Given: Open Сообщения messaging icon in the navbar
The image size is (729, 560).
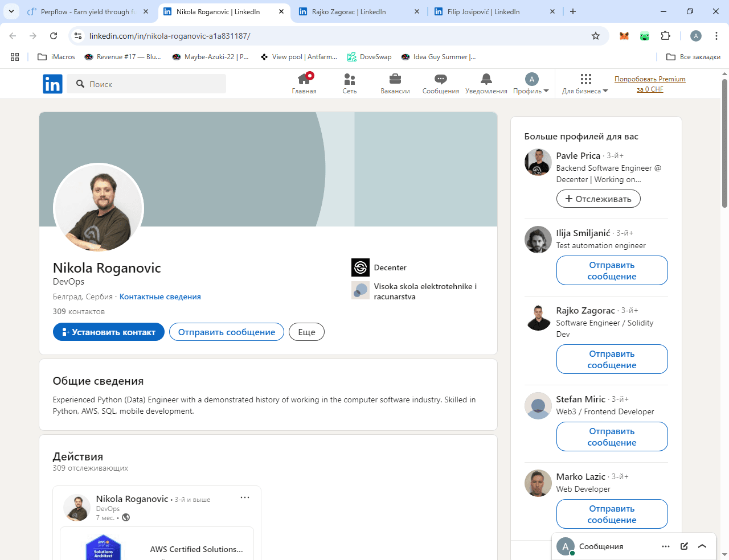Looking at the screenshot, I should 441,84.
